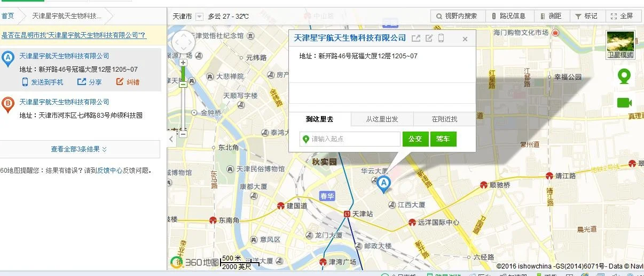Screen dimensions: 644x276
Task: Click marker A icon in result list
Action: coord(7,59)
